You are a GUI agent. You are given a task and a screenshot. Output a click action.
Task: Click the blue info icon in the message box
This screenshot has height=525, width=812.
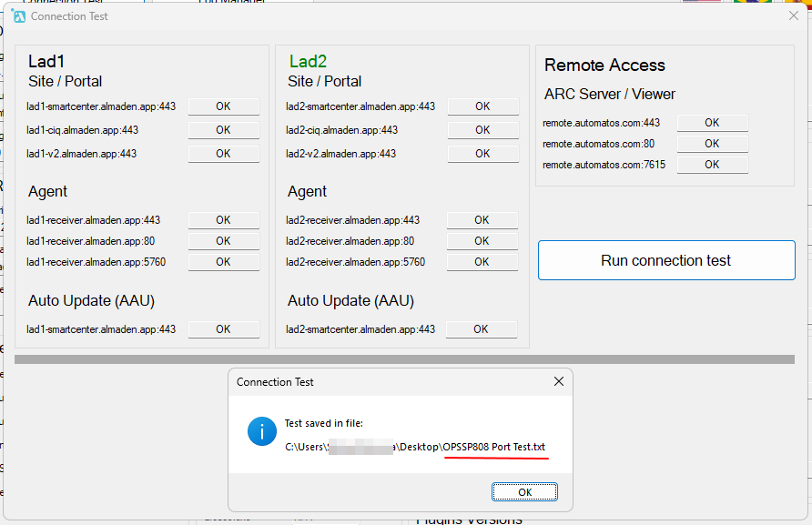pos(262,431)
